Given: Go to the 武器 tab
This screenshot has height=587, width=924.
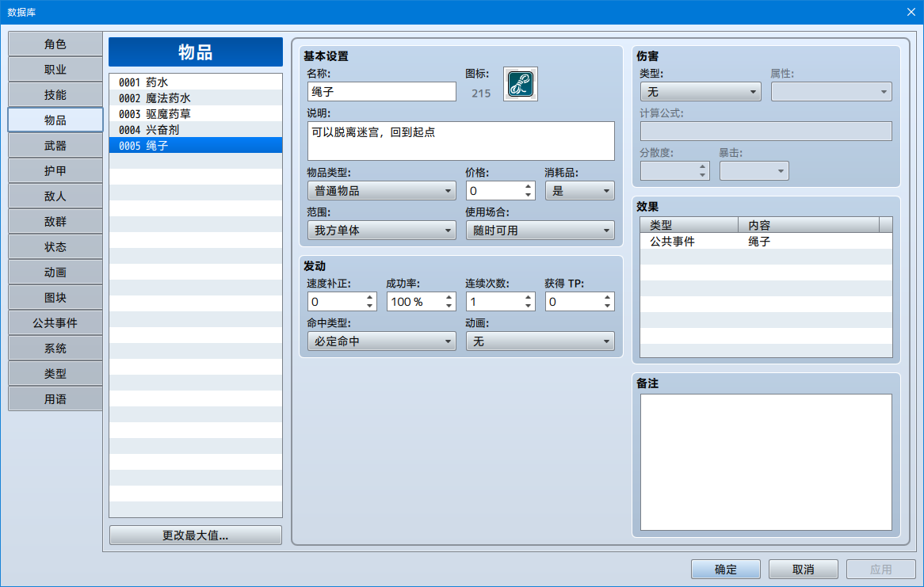Looking at the screenshot, I should [x=55, y=146].
